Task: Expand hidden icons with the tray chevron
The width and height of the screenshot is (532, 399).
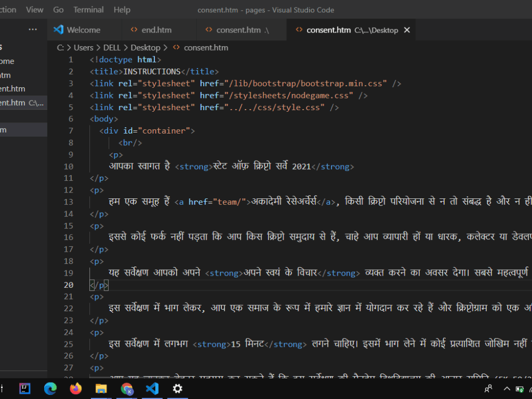Action: [507, 389]
